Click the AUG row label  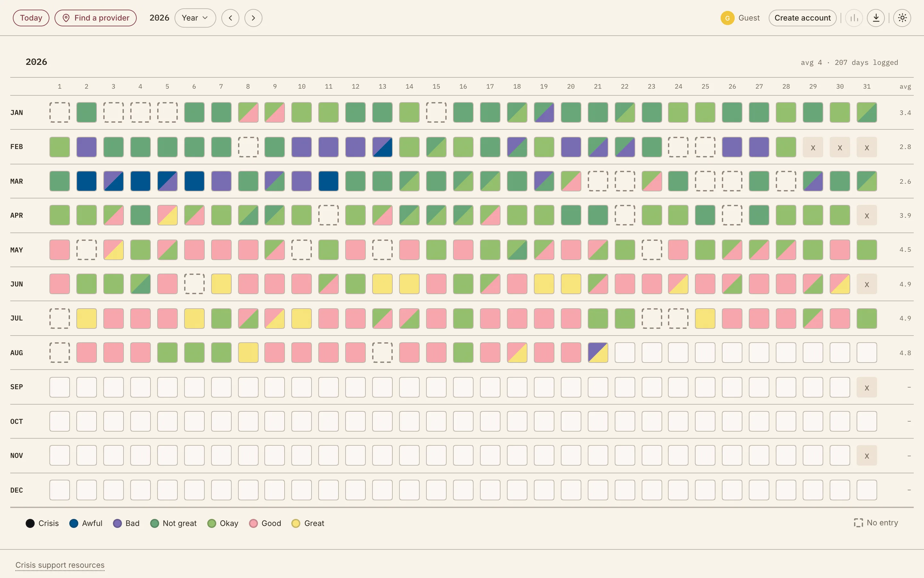click(x=16, y=353)
